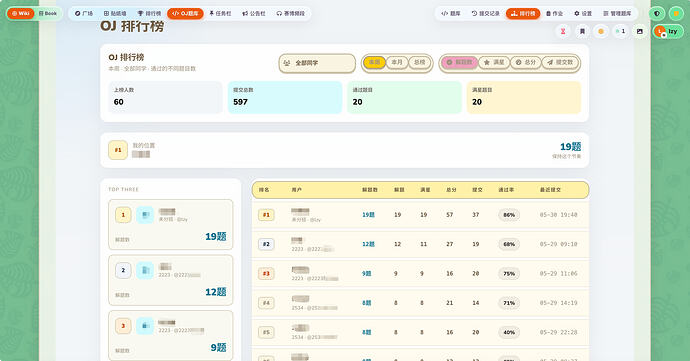Click the 通过率 column header

point(506,190)
